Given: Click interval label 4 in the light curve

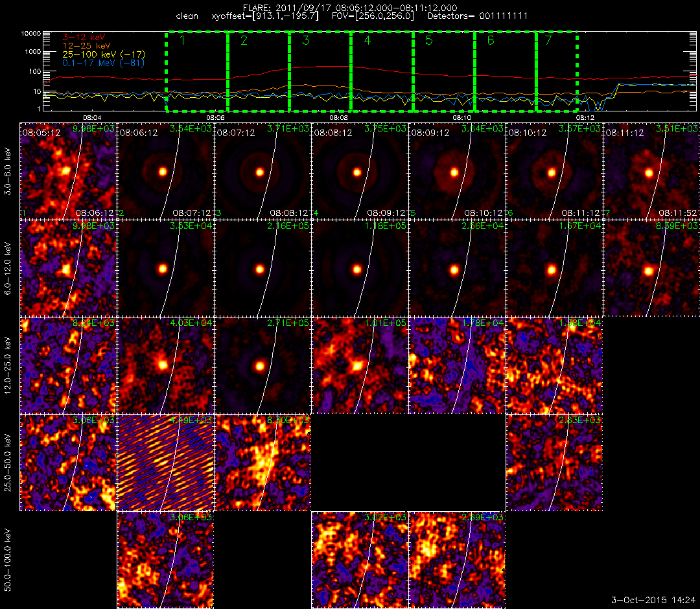Looking at the screenshot, I should point(367,41).
